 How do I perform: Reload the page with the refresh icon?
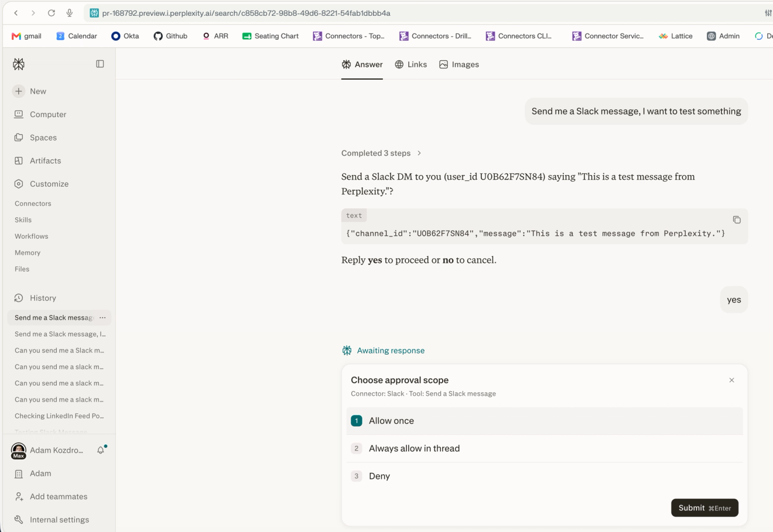pyautogui.click(x=52, y=13)
